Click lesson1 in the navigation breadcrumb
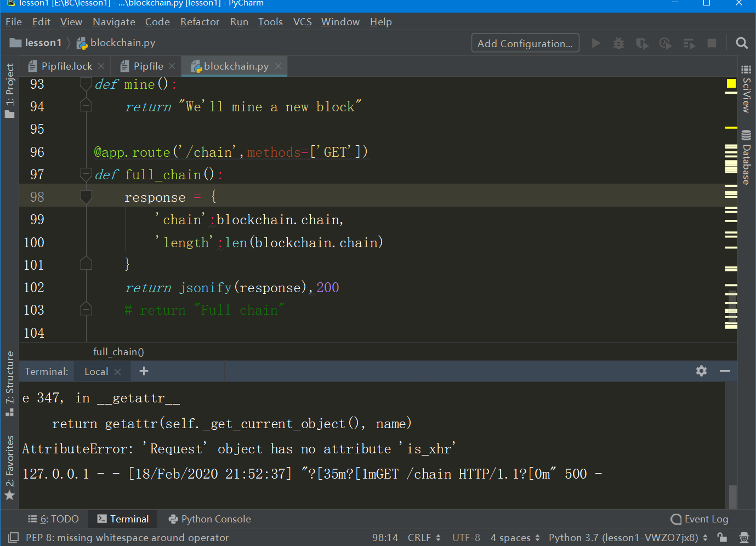The width and height of the screenshot is (756, 546). 43,43
